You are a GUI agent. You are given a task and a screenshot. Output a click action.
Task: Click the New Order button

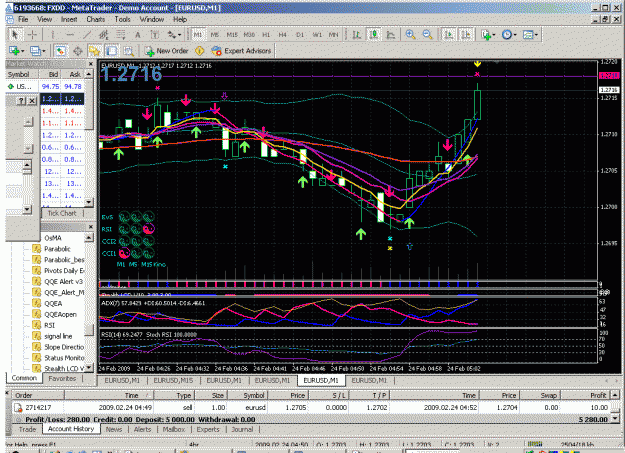(x=167, y=51)
